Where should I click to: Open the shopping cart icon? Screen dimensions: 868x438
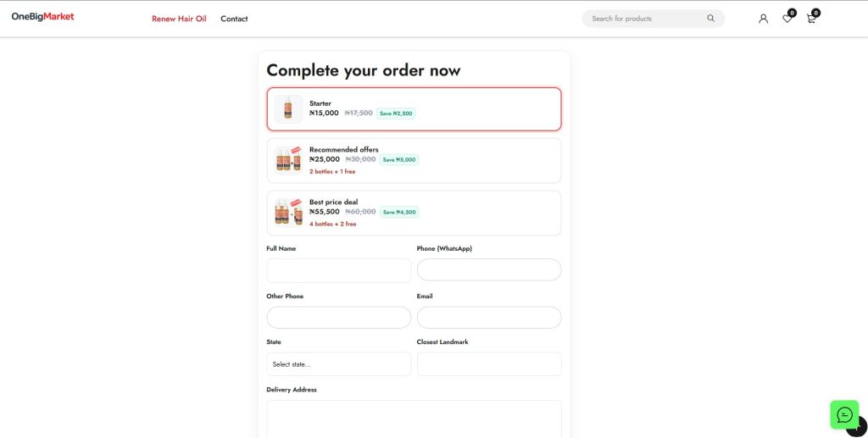(811, 19)
